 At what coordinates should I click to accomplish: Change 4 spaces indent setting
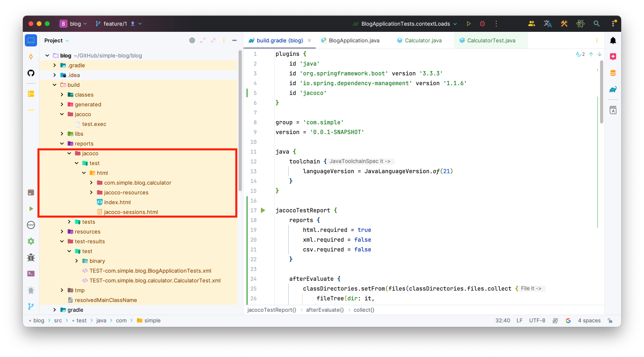pyautogui.click(x=589, y=321)
